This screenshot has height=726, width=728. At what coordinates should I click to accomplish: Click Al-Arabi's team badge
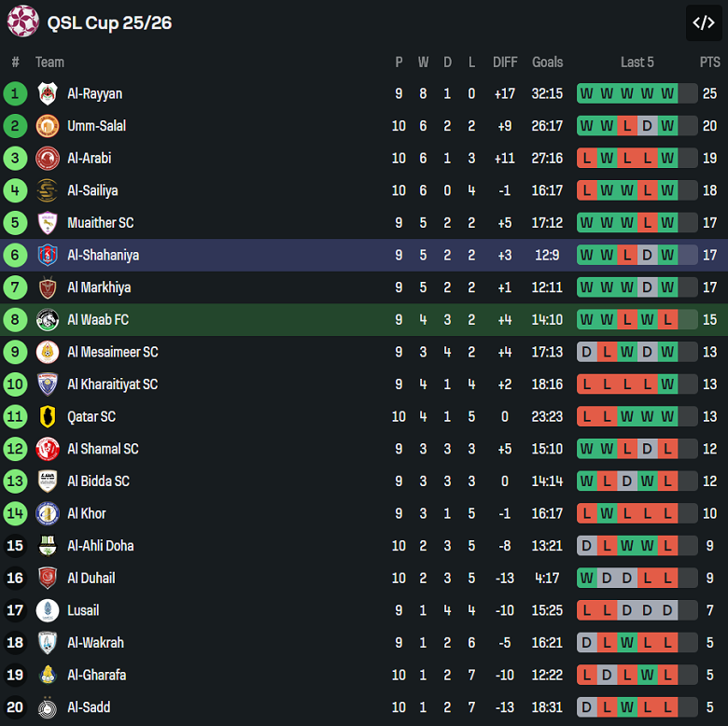[48, 159]
